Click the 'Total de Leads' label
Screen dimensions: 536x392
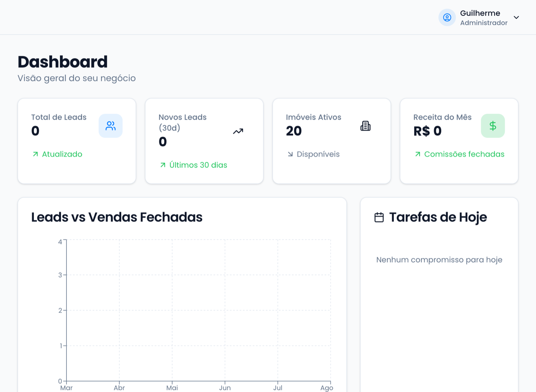[59, 117]
